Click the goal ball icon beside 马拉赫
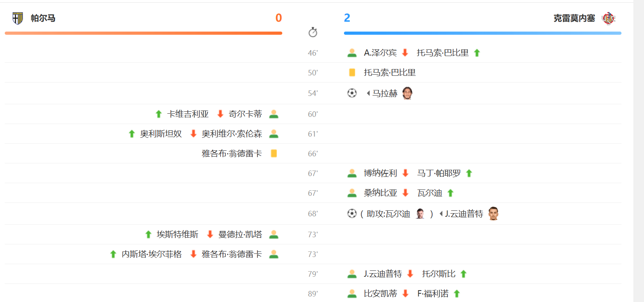Viewport: 644px width, 302px height. tap(352, 93)
